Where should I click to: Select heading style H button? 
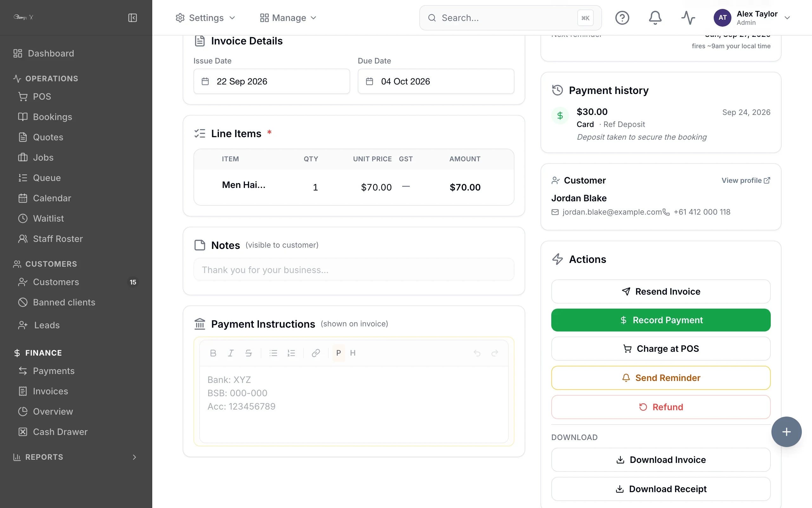coord(353,353)
